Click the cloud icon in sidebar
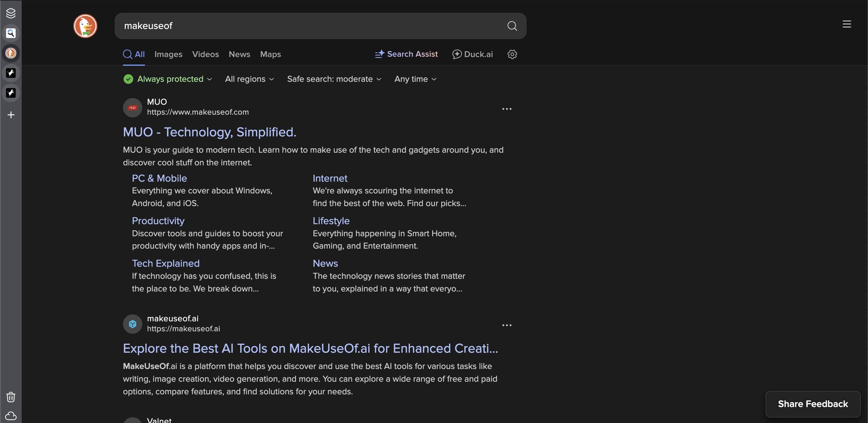Screen dimensions: 868x423 (11, 415)
